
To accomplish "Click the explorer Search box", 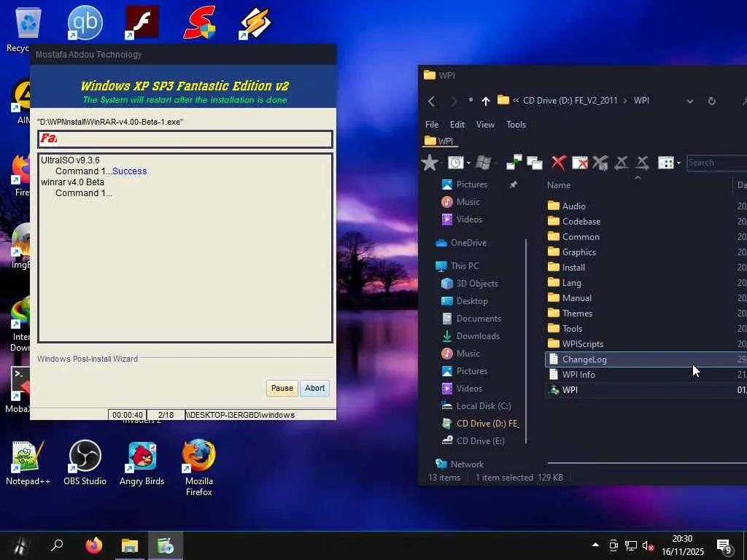I will 716,163.
